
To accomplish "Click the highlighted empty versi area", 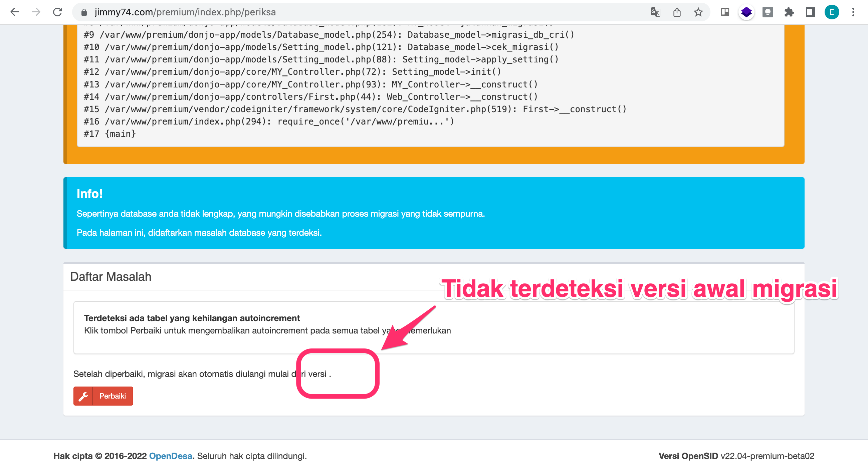I will [338, 374].
